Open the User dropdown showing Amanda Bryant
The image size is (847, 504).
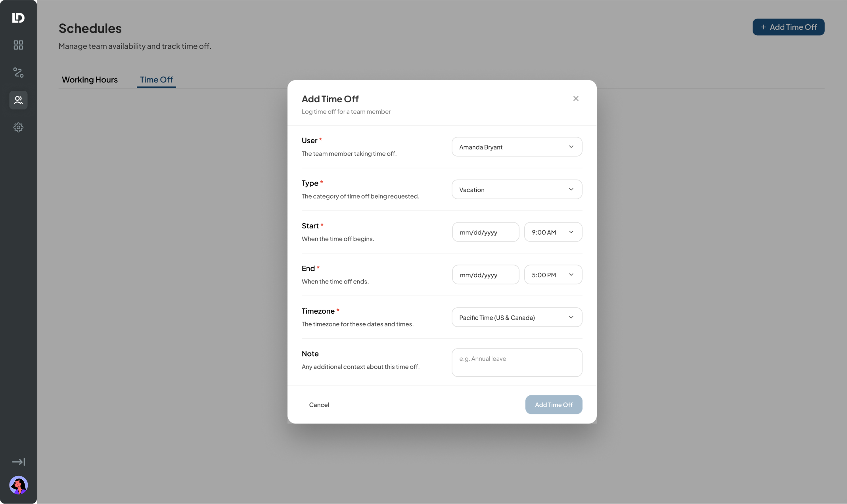point(517,147)
